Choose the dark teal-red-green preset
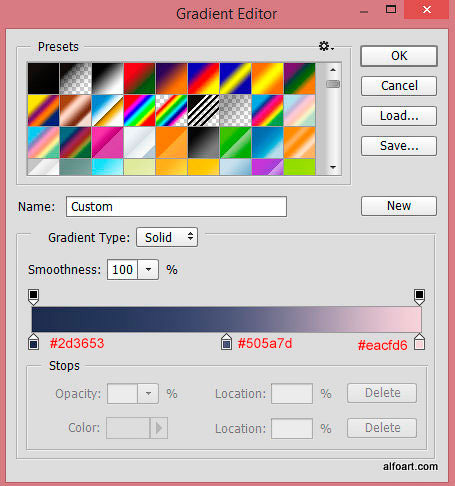The height and width of the screenshot is (486, 455). tap(75, 142)
